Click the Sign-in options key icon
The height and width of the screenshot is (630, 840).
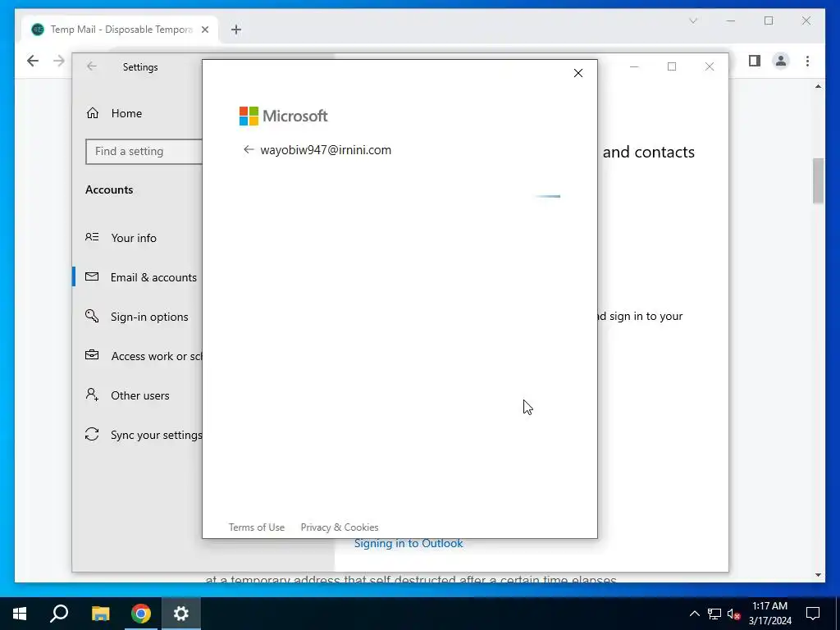point(92,316)
